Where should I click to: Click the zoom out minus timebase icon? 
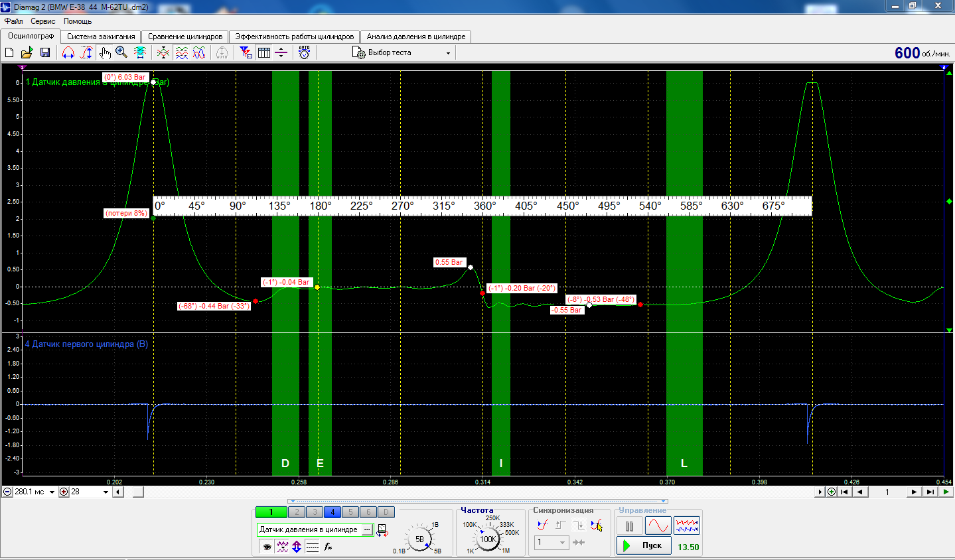tap(7, 492)
